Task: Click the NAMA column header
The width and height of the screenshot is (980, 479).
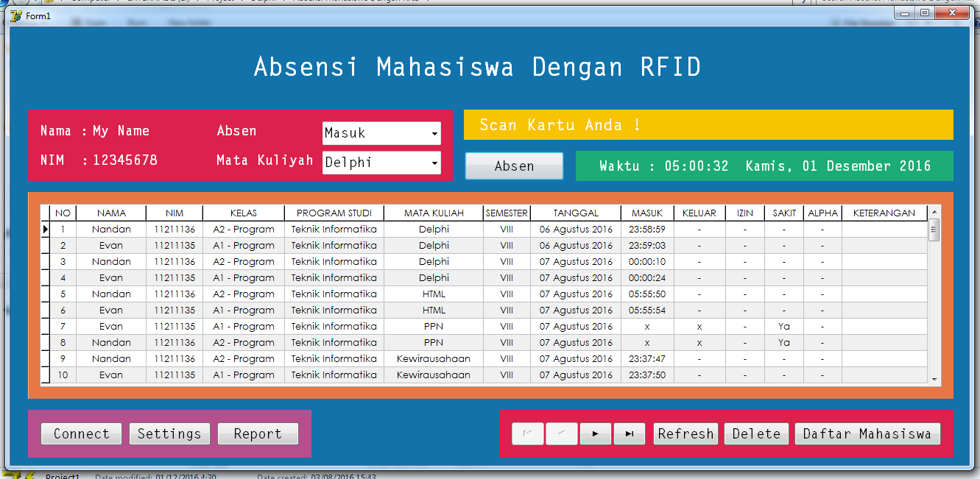Action: (111, 213)
